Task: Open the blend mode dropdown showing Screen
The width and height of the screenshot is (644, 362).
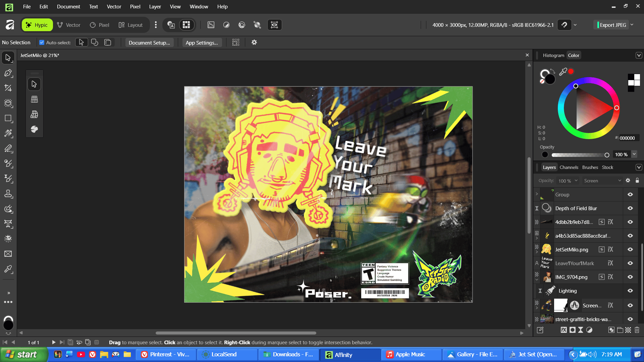Action: (x=602, y=181)
